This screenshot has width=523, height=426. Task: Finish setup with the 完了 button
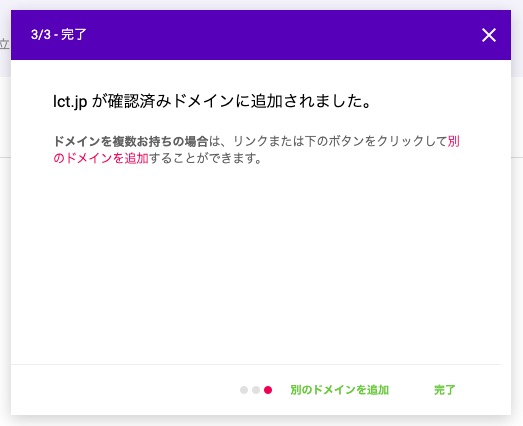(x=445, y=390)
